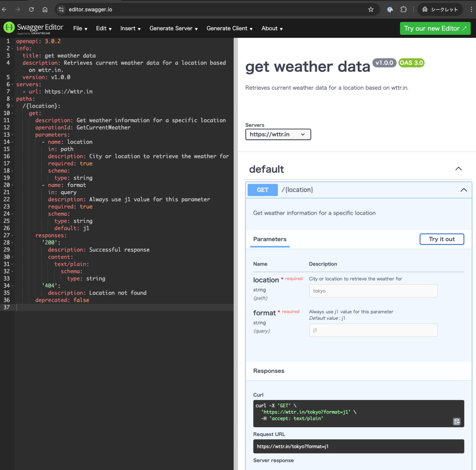Click the v1.0.0 version badge
476x470 pixels.
pyautogui.click(x=384, y=63)
